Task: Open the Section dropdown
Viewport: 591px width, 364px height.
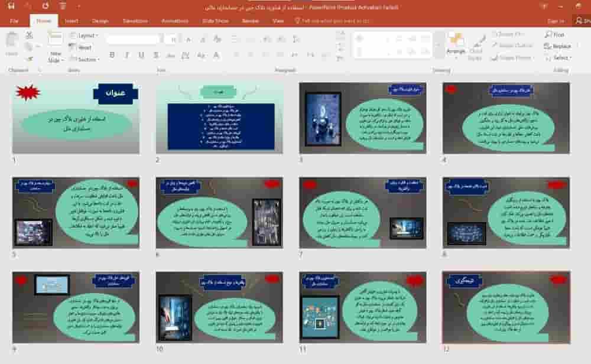Action: (x=85, y=60)
